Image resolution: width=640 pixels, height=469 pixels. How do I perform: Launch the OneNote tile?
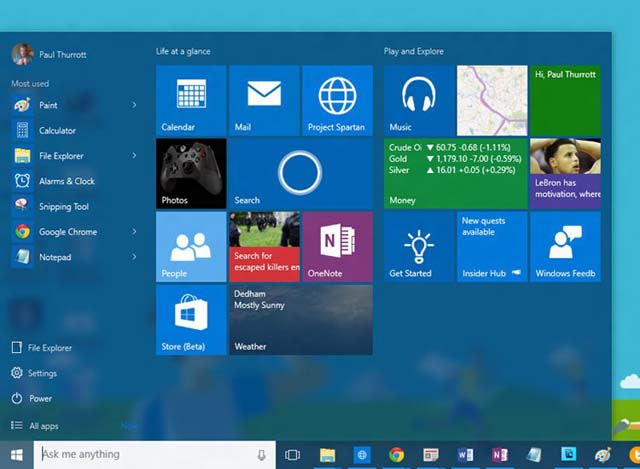pyautogui.click(x=338, y=247)
